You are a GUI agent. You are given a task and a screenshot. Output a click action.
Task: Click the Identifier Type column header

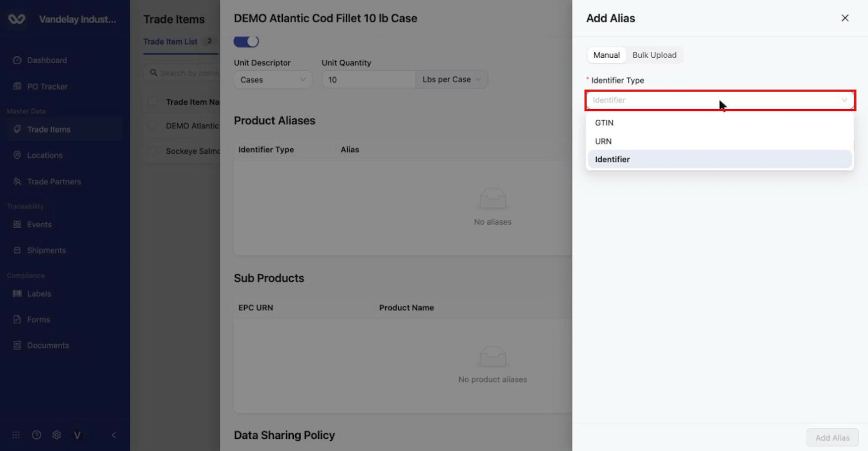pos(266,150)
